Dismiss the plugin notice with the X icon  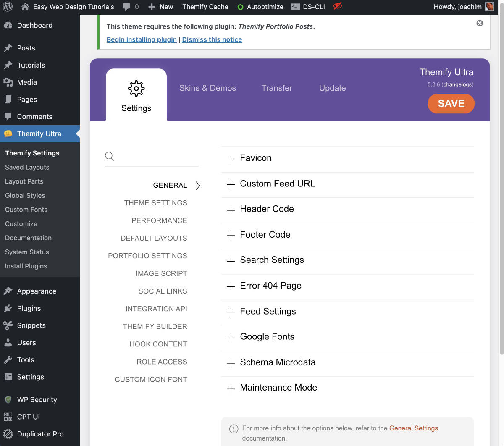click(x=480, y=23)
